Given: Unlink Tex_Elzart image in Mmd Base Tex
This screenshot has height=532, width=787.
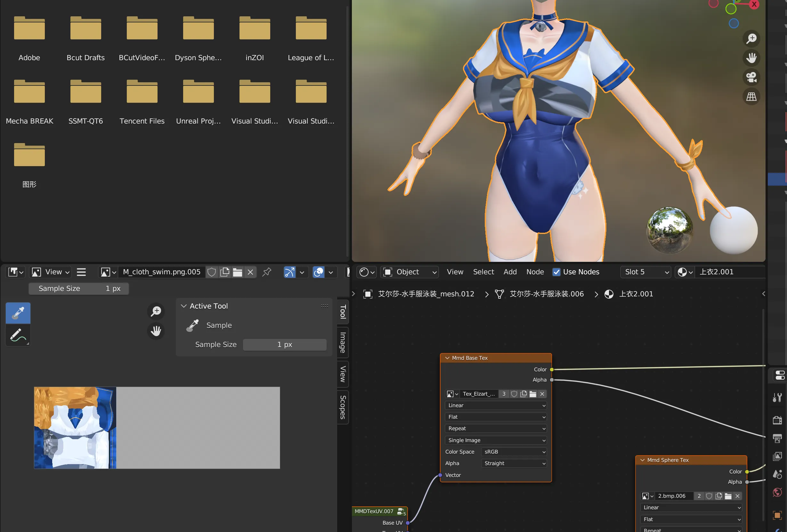Looking at the screenshot, I should coord(542,394).
